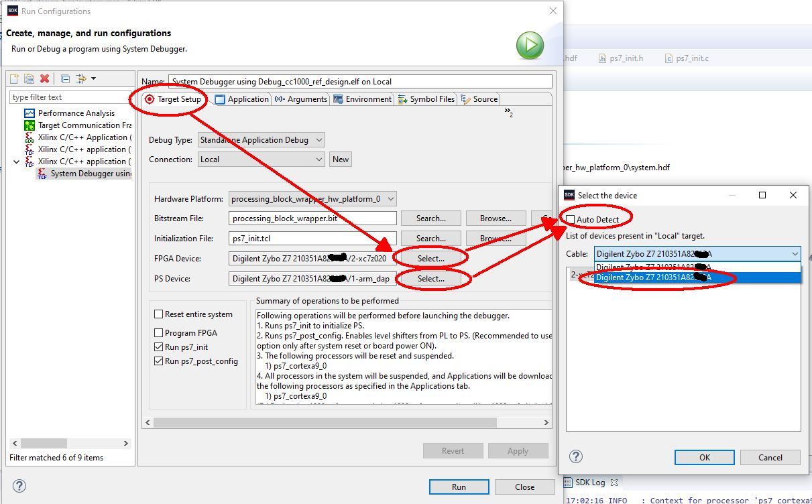Open the Connection dropdown
812x504 pixels.
coord(261,160)
